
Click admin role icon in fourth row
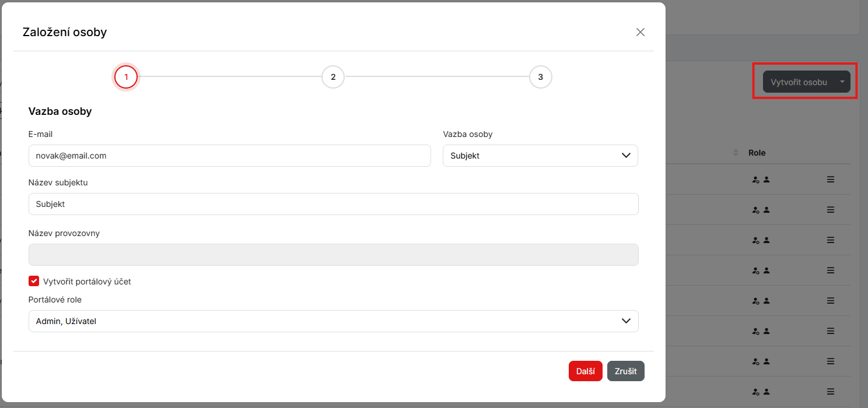[x=756, y=270]
